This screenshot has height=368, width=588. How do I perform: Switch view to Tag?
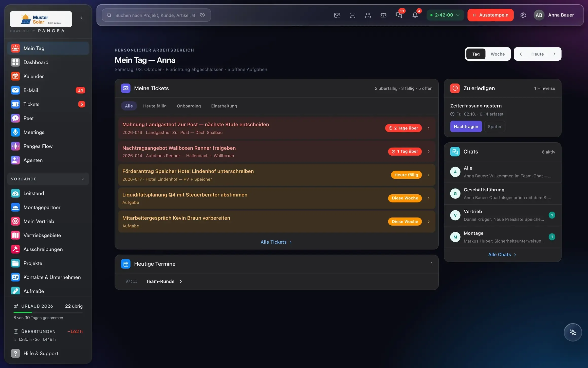point(476,54)
